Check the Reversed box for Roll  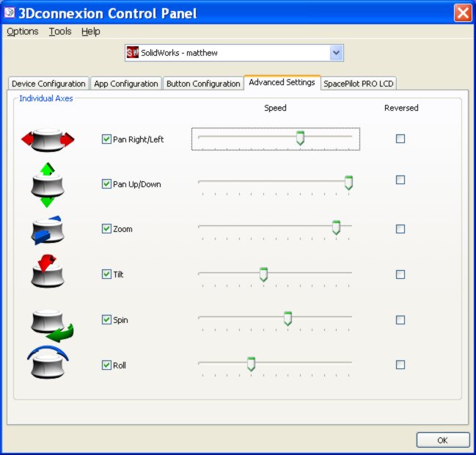[x=400, y=365]
